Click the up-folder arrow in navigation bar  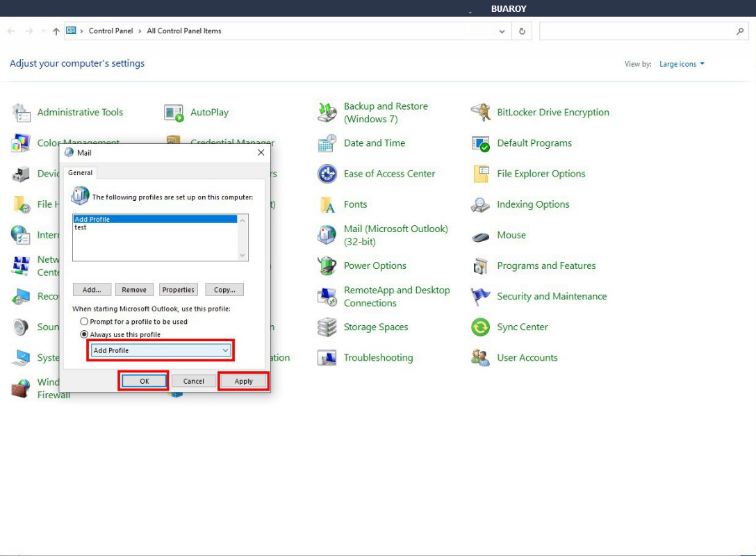click(x=56, y=31)
